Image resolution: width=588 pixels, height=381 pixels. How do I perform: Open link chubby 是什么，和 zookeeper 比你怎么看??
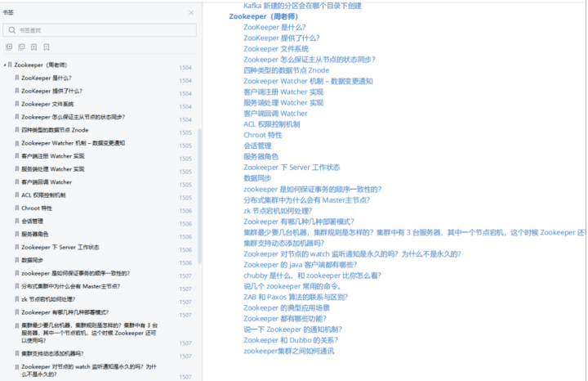pyautogui.click(x=312, y=276)
